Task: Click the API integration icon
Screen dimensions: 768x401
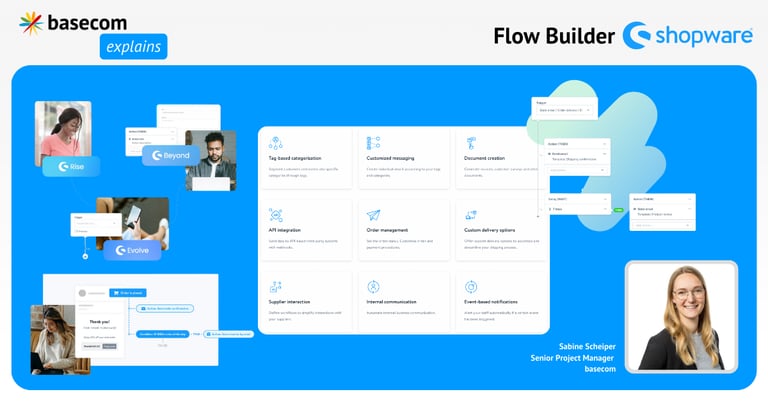Action: tap(275, 215)
